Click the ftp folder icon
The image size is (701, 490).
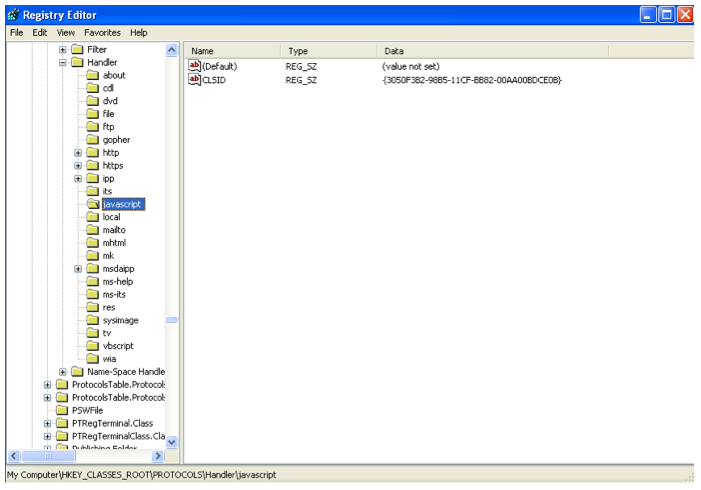(x=93, y=127)
